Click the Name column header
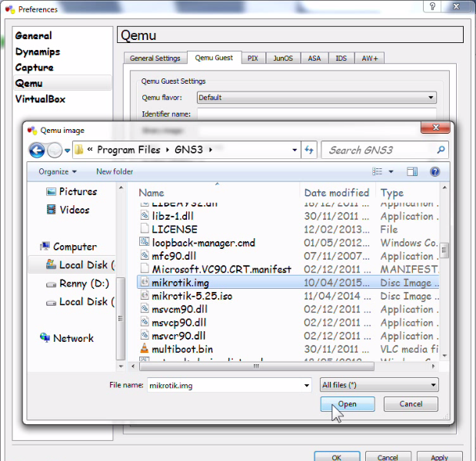This screenshot has width=476, height=461. click(x=151, y=193)
